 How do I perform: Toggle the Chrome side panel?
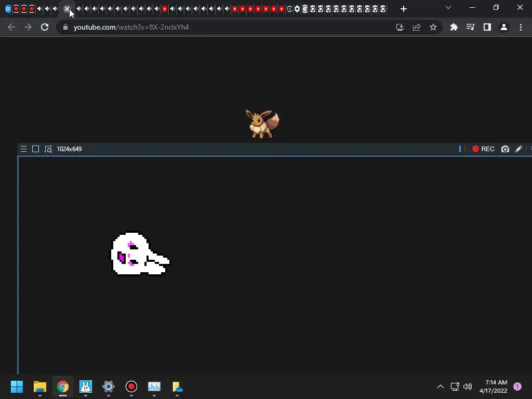tap(487, 27)
